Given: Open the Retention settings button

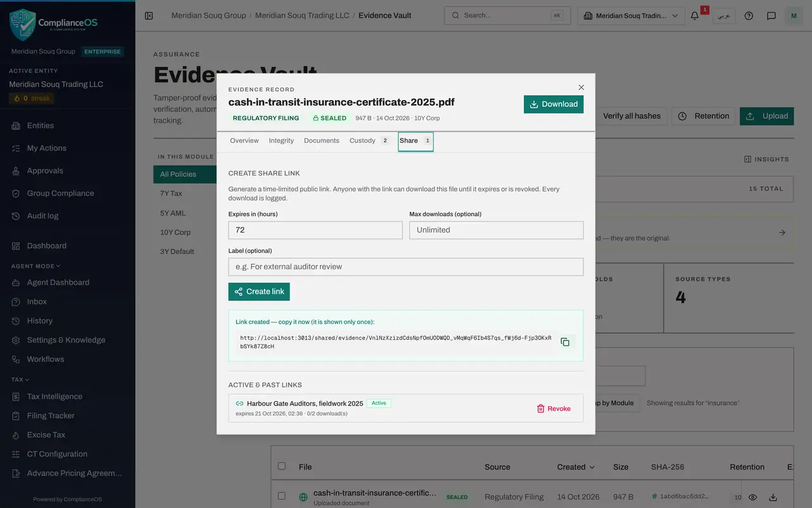Looking at the screenshot, I should [x=704, y=116].
